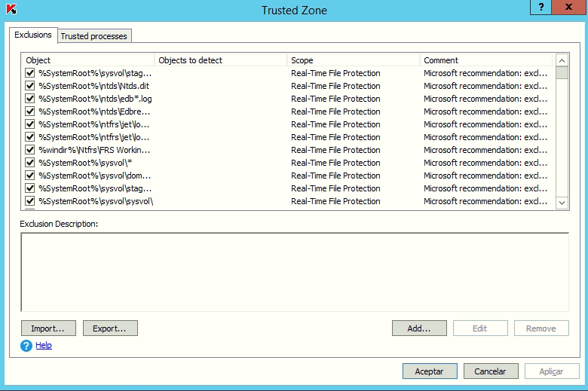Select the %SystemRoot%\sysvol\* row text

coord(85,163)
